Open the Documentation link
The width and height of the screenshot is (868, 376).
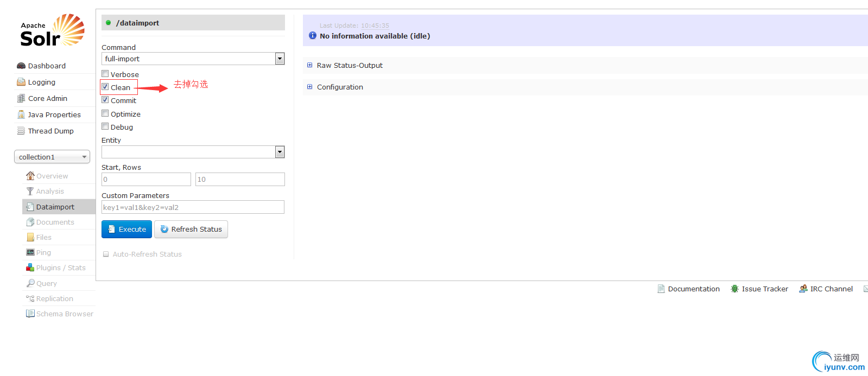[694, 289]
